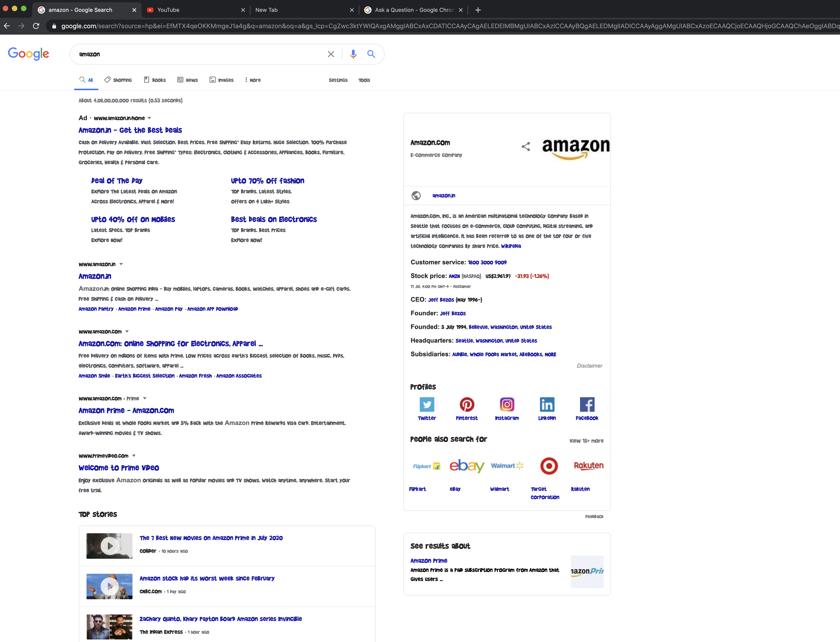Image resolution: width=840 pixels, height=642 pixels.
Task: Open Amazon's Instagram profile icon
Action: click(507, 404)
